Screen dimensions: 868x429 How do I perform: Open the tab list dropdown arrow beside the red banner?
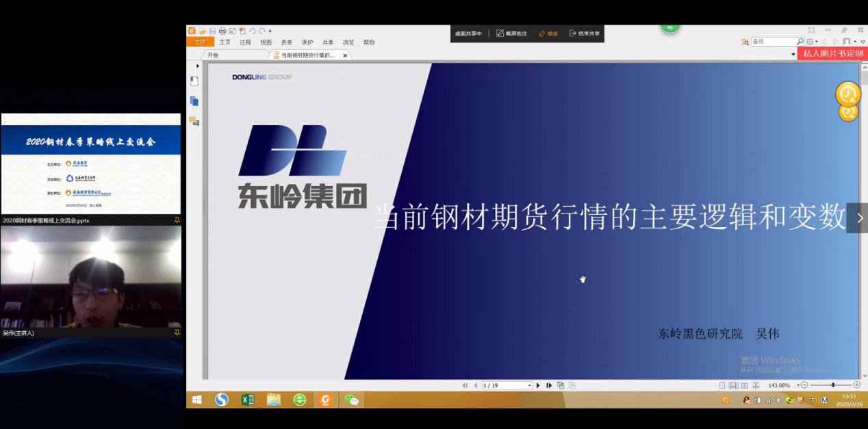793,54
